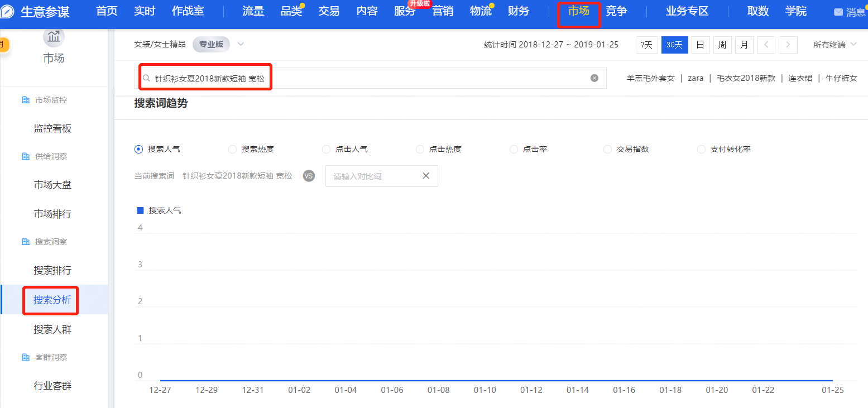Open the 流量 tab in the top navigation

[253, 11]
